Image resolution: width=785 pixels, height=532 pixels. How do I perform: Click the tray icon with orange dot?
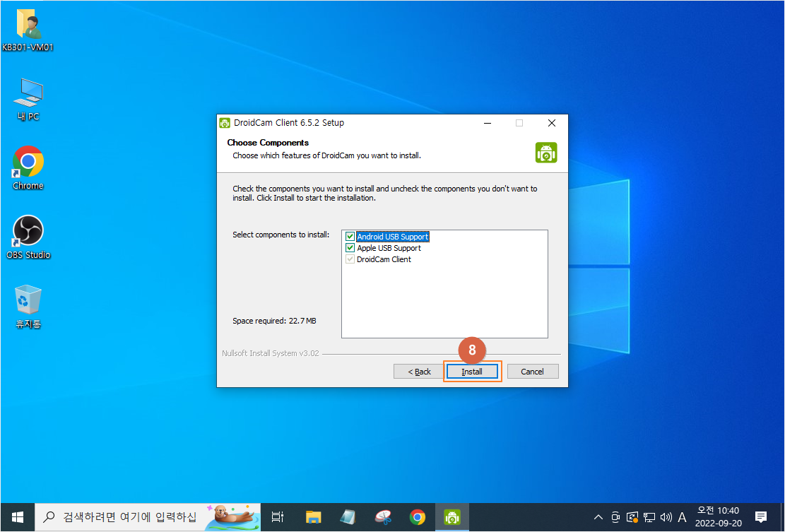click(x=632, y=517)
